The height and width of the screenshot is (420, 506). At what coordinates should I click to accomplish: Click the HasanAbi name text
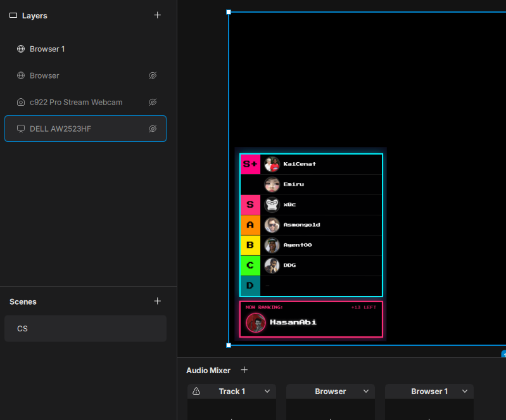click(x=293, y=322)
